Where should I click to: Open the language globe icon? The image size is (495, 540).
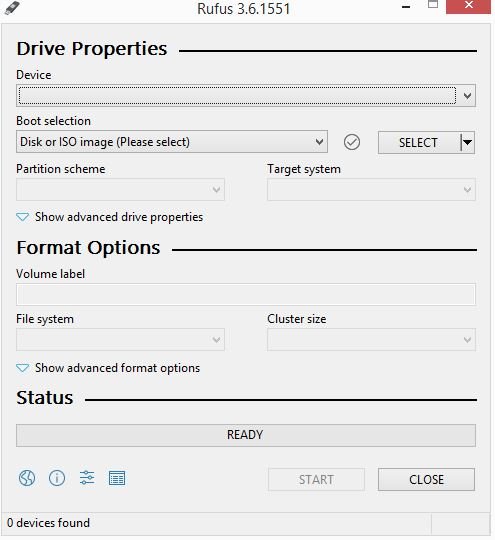point(27,478)
